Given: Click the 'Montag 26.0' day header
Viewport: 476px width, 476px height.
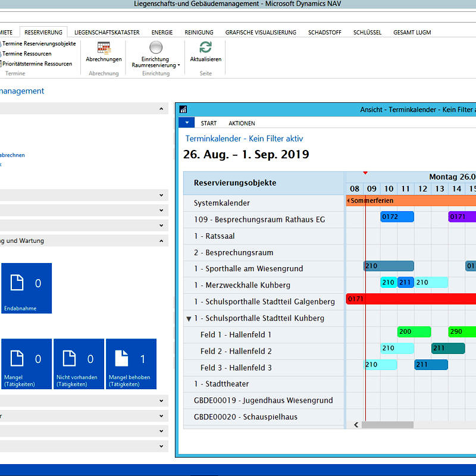Looking at the screenshot, I should point(452,177).
